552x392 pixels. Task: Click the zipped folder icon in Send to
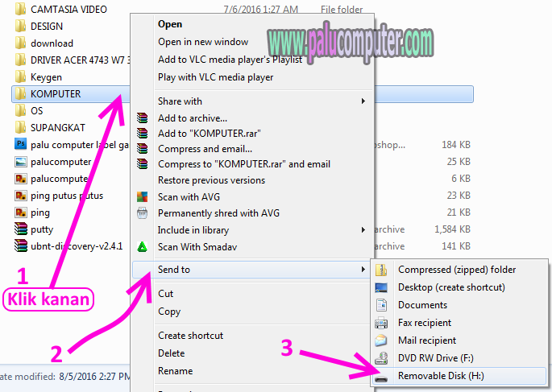click(x=381, y=270)
